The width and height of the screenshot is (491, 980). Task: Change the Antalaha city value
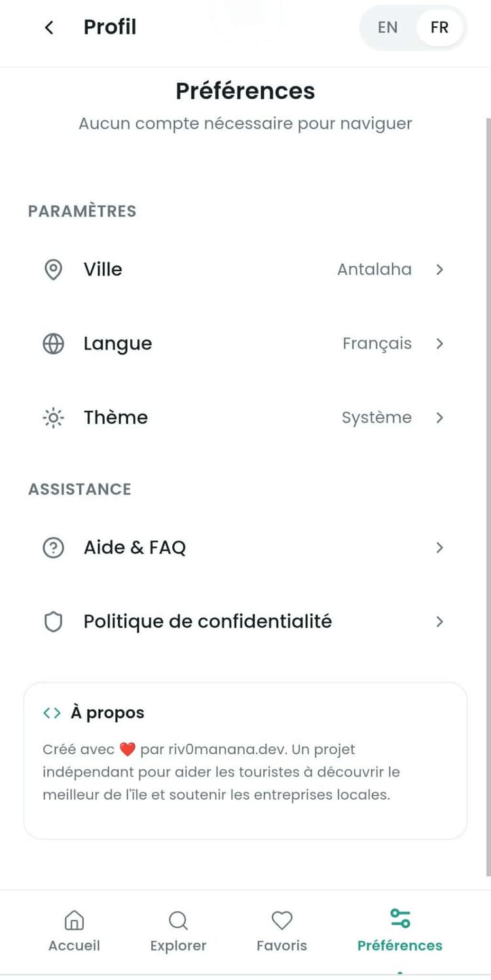click(x=374, y=270)
